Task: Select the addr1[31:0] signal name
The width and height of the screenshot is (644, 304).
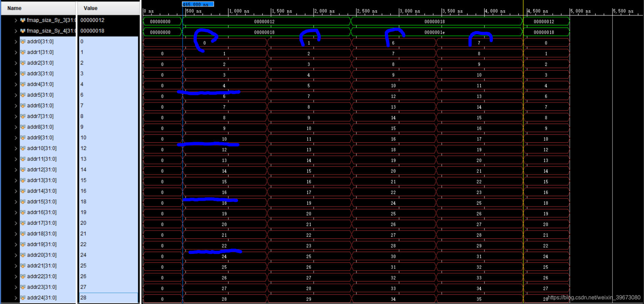Action: [40, 52]
